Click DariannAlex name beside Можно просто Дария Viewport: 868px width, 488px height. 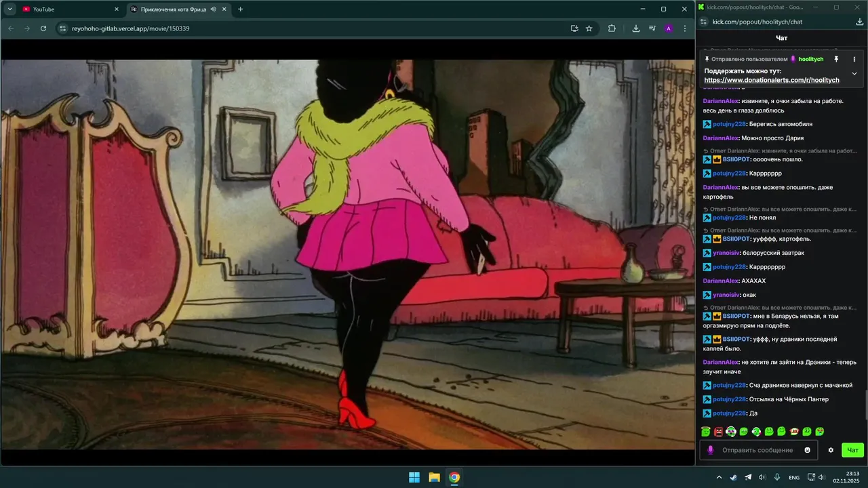tap(720, 138)
